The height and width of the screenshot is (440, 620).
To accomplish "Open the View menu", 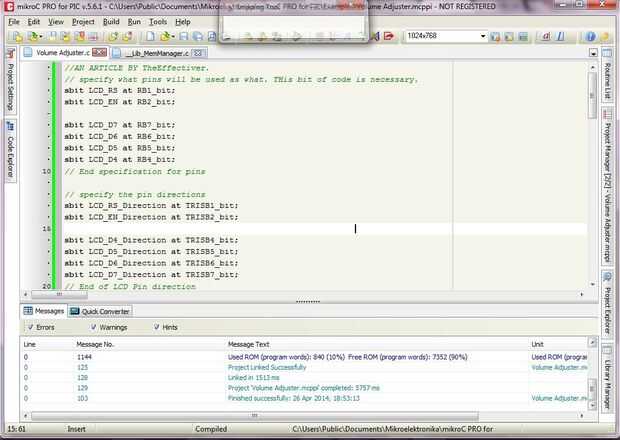I will click(x=56, y=22).
